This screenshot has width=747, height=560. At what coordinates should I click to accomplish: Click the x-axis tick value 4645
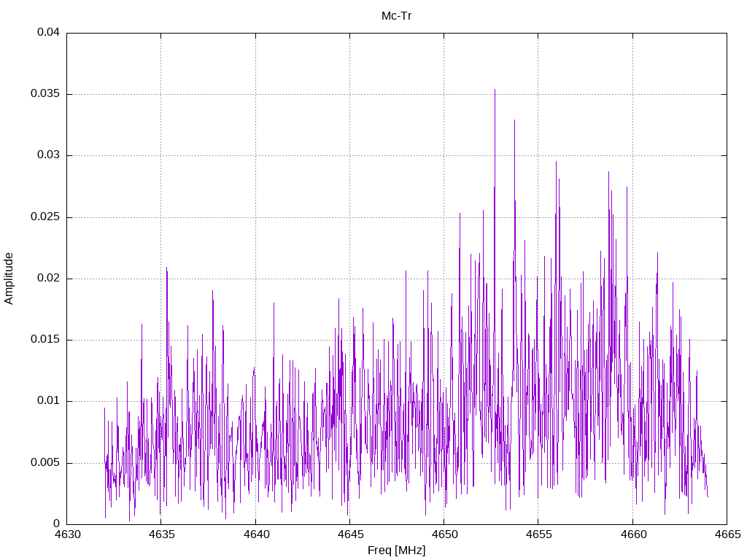pos(350,534)
